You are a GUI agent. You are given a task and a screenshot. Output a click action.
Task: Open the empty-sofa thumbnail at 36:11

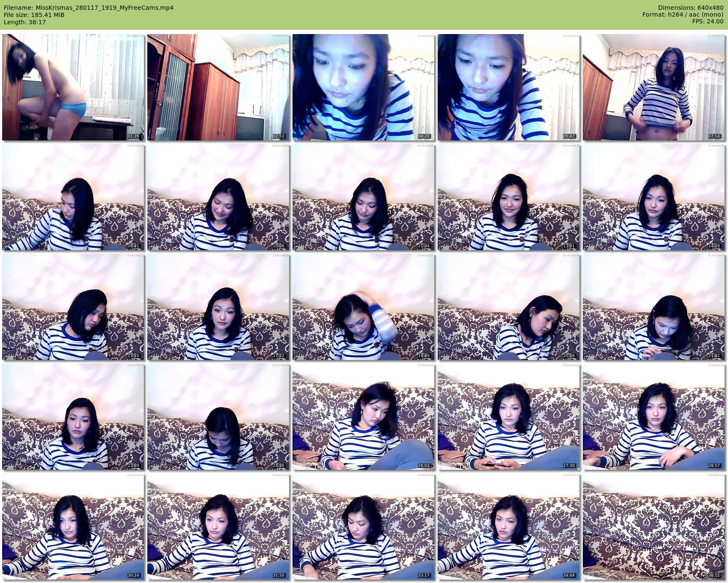coord(654,526)
